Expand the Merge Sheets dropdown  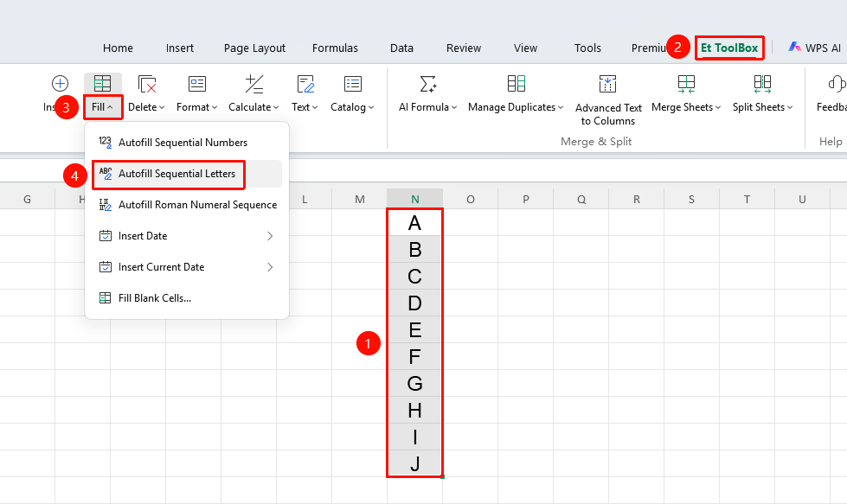pyautogui.click(x=686, y=107)
